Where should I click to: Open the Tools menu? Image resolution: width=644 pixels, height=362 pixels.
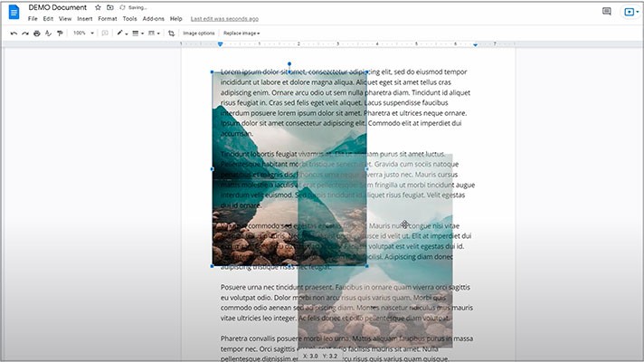pyautogui.click(x=129, y=19)
